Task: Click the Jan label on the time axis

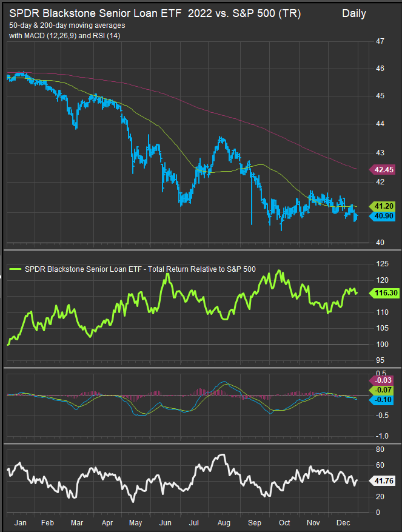Action: pyautogui.click(x=21, y=523)
